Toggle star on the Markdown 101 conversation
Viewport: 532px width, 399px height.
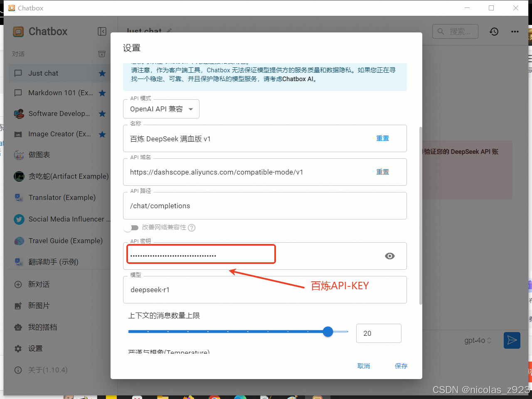coord(102,93)
